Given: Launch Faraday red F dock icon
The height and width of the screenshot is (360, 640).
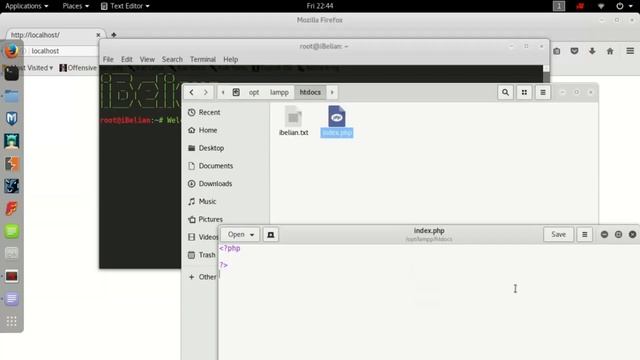Looking at the screenshot, I should 11,209.
